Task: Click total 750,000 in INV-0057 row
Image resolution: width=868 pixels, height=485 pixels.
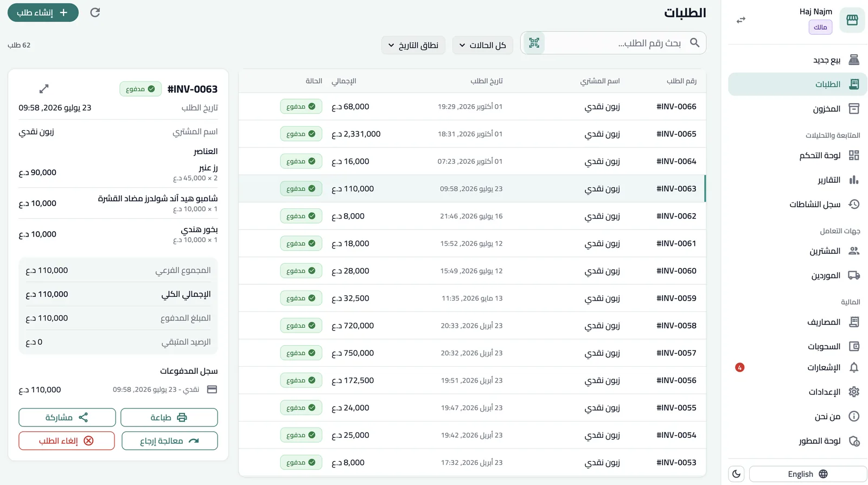Action: coord(353,353)
